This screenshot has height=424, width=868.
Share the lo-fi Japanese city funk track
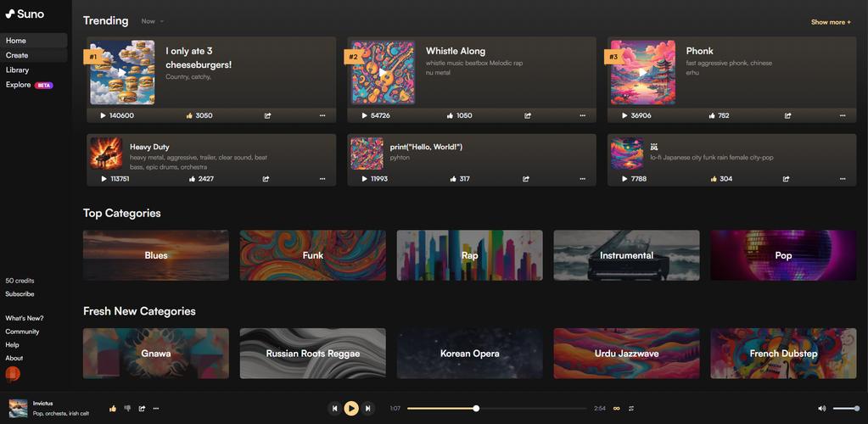pos(786,179)
